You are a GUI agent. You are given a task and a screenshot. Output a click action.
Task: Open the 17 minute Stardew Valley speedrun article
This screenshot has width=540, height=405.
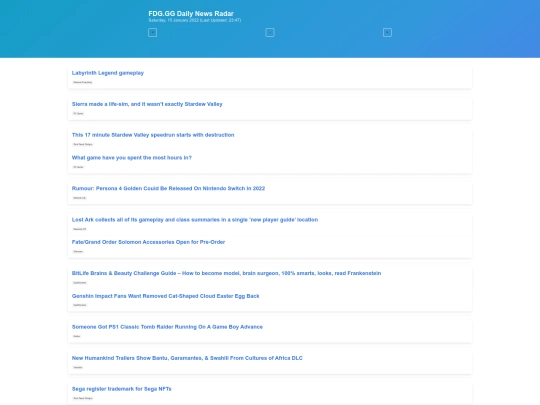click(x=153, y=135)
